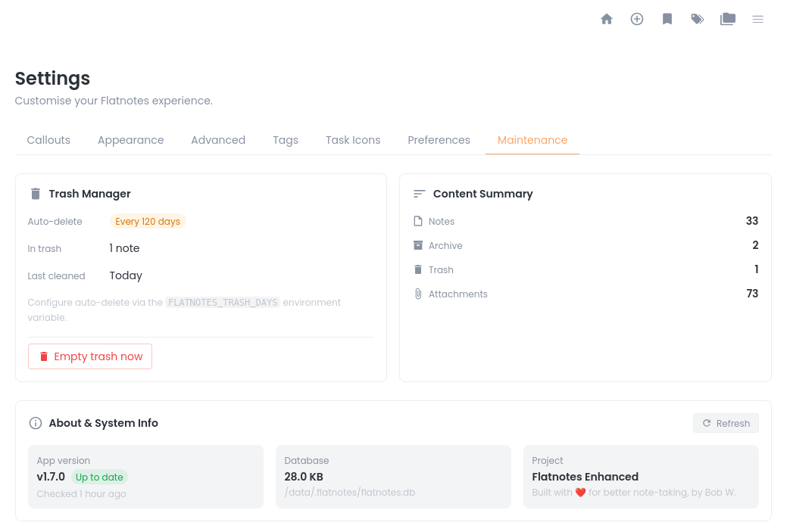Screen dimensions: 787x532
Task: Click the 28.0 KB database size
Action: [304, 477]
